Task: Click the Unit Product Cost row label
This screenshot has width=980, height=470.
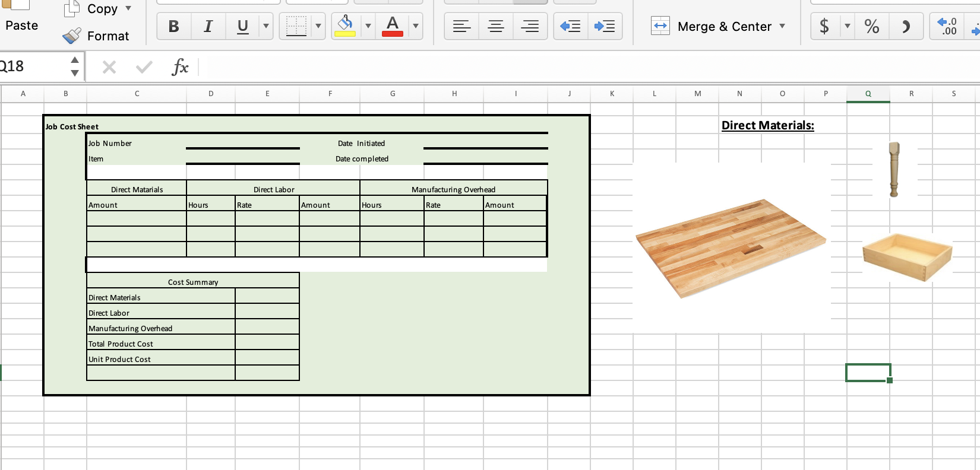Action: click(119, 359)
